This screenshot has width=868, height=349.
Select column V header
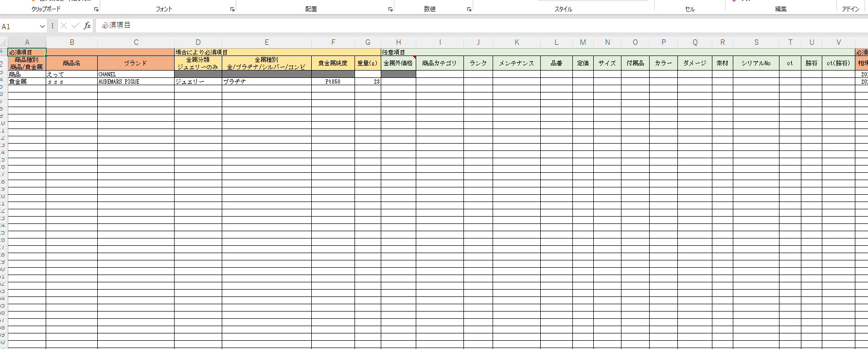[x=838, y=42]
